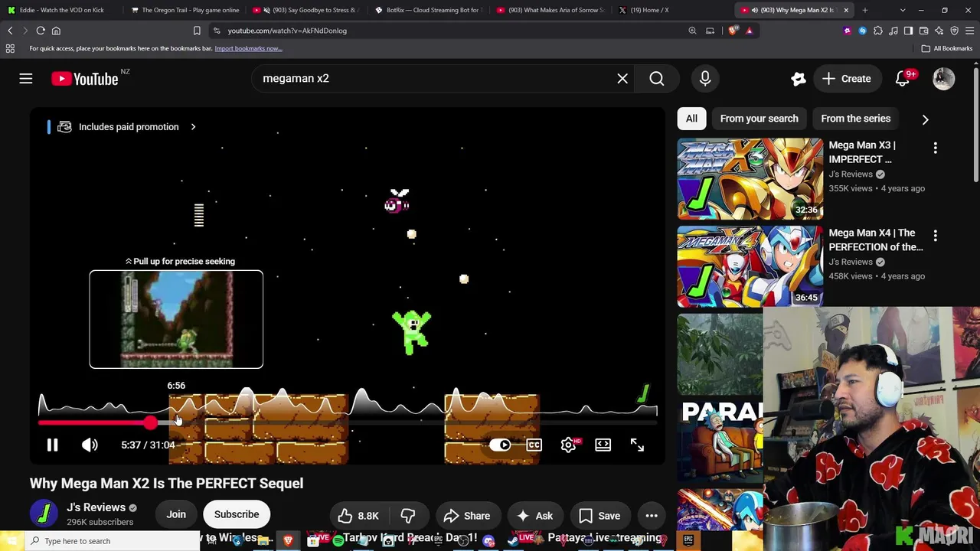Open the Brave Wallet icon
The width and height of the screenshot is (980, 551).
pyautogui.click(x=923, y=31)
